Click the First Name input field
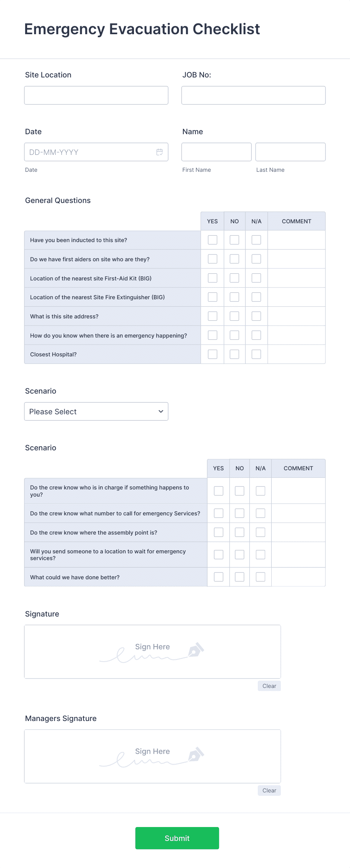Screen dimensions: 350x868 216,151
